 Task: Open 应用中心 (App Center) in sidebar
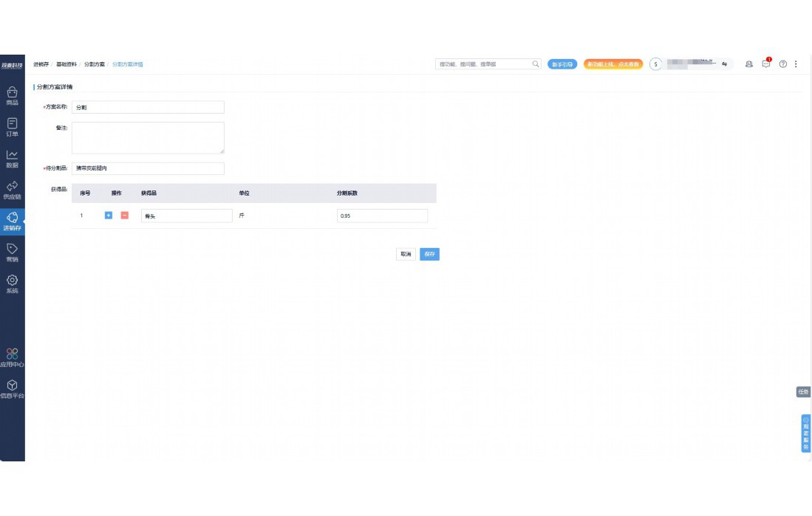pos(12,357)
